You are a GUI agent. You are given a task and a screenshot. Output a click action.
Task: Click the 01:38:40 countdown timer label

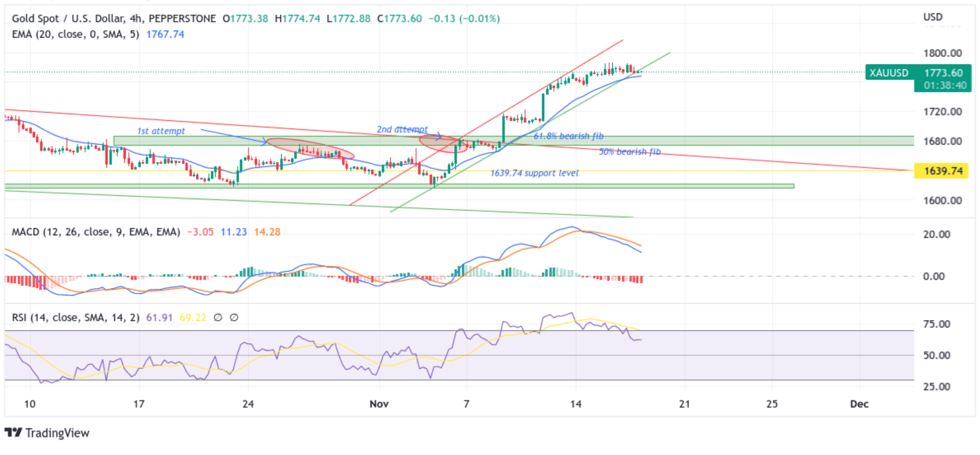click(x=945, y=85)
